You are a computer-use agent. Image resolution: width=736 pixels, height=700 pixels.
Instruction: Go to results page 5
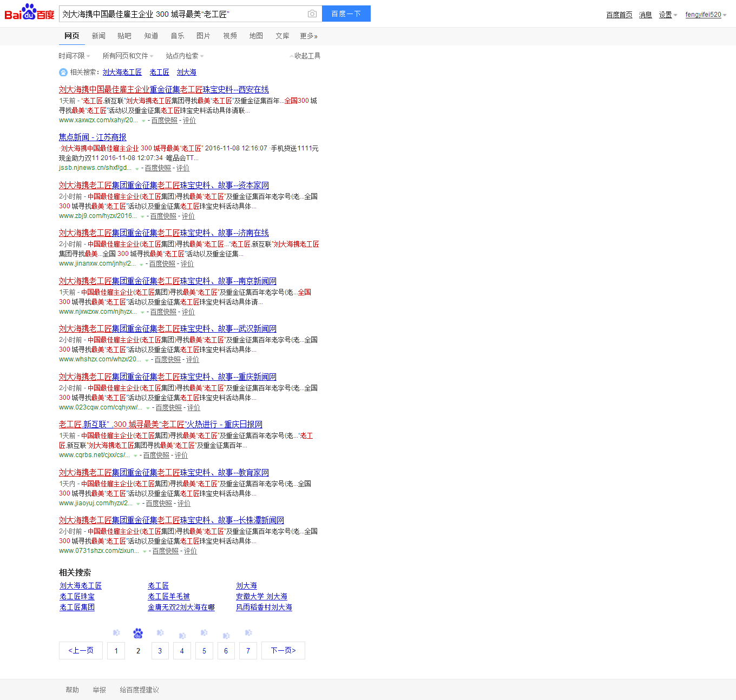(204, 651)
